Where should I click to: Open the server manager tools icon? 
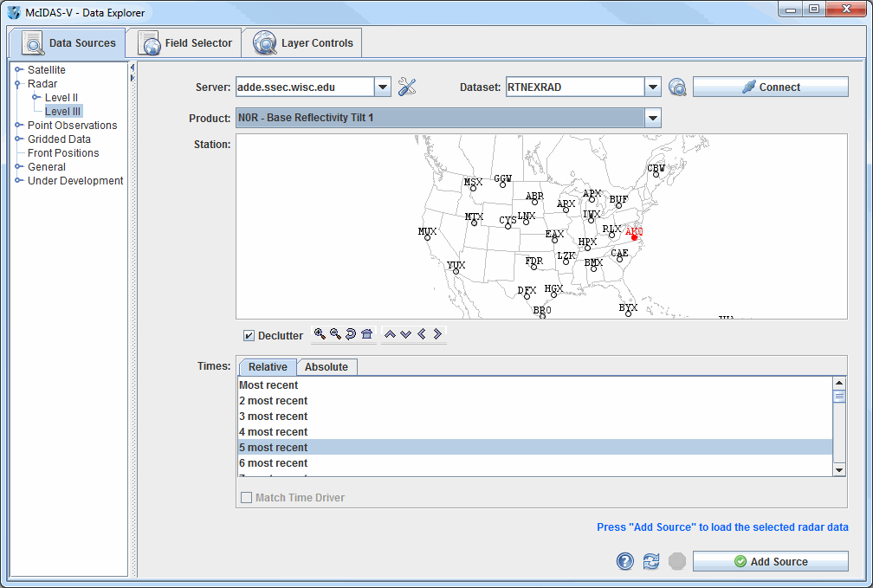(407, 87)
